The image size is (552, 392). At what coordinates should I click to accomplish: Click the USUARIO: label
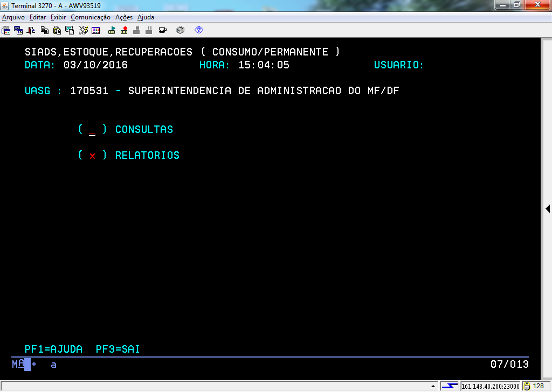pos(399,65)
